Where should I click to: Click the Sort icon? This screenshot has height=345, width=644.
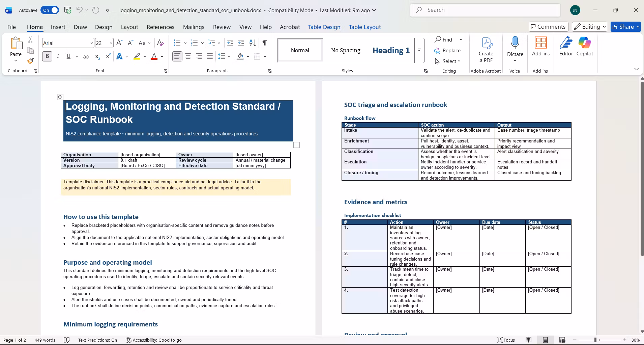coord(253,43)
